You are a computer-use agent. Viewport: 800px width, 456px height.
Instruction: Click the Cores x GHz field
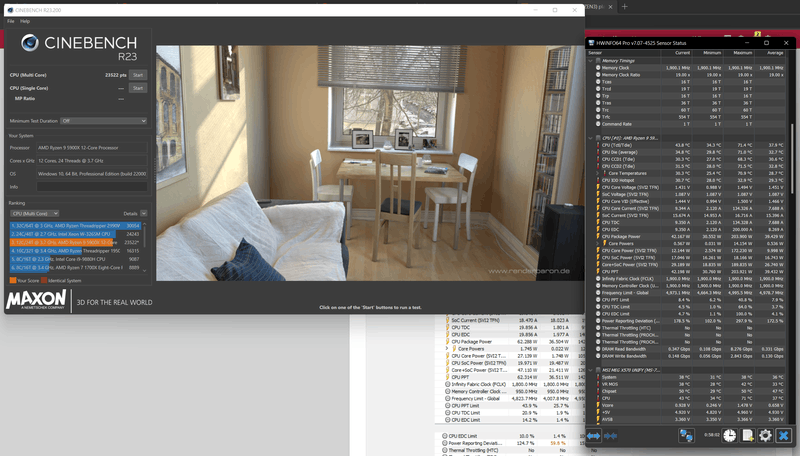click(92, 161)
